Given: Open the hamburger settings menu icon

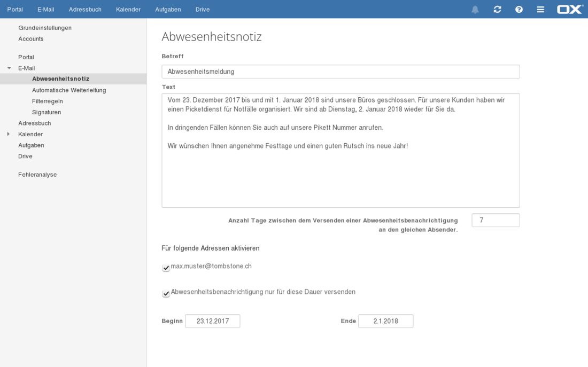Looking at the screenshot, I should [540, 10].
